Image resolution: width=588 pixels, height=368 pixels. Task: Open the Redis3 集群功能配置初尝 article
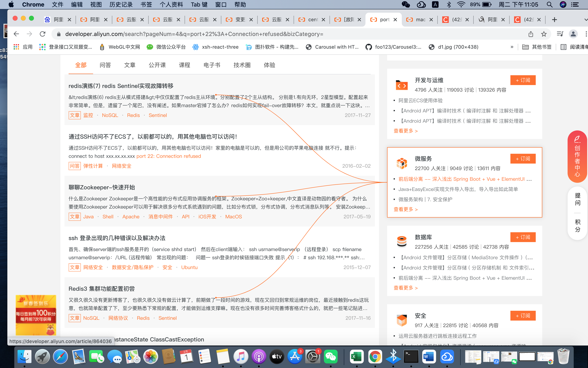[101, 289]
